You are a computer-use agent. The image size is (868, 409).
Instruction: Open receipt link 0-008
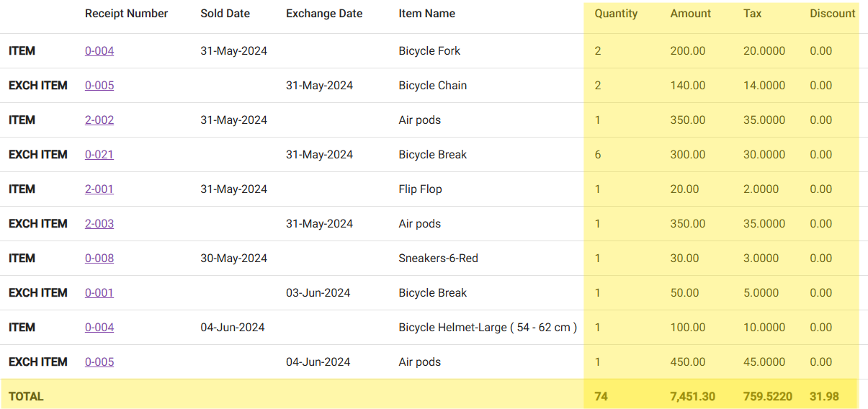99,259
